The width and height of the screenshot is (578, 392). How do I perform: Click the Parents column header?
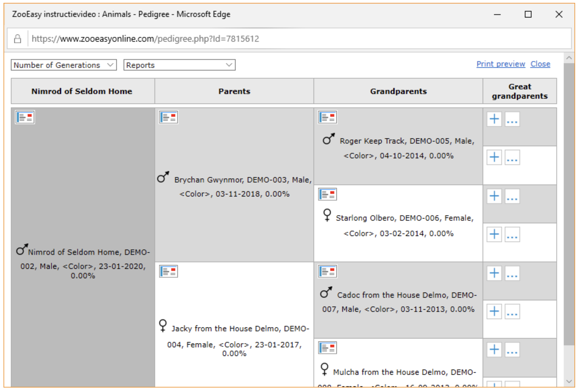pos(234,91)
